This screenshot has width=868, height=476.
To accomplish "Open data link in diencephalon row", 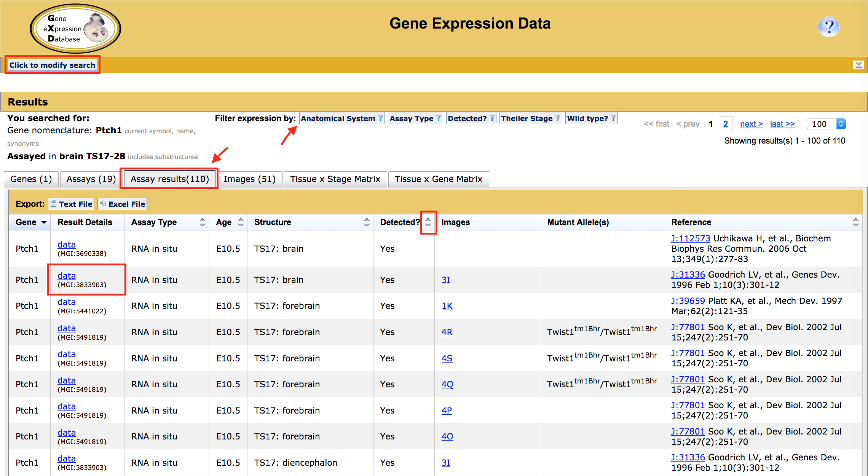I will point(67,458).
